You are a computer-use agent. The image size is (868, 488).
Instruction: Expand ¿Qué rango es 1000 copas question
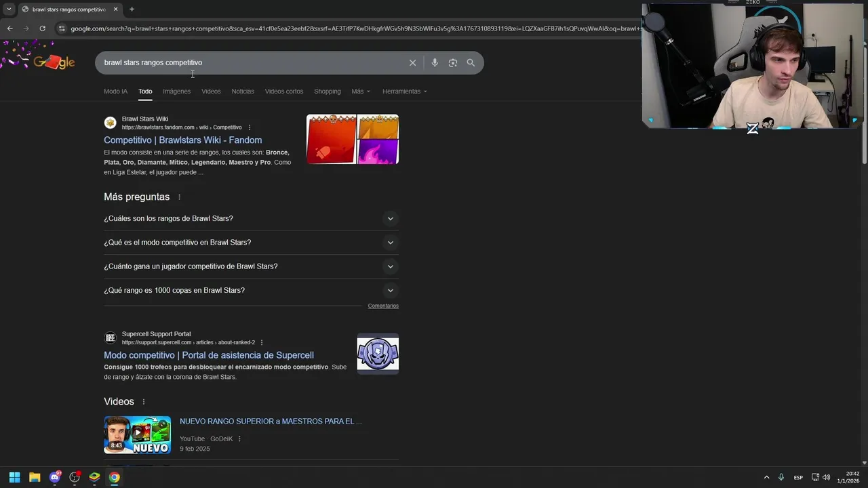251,290
